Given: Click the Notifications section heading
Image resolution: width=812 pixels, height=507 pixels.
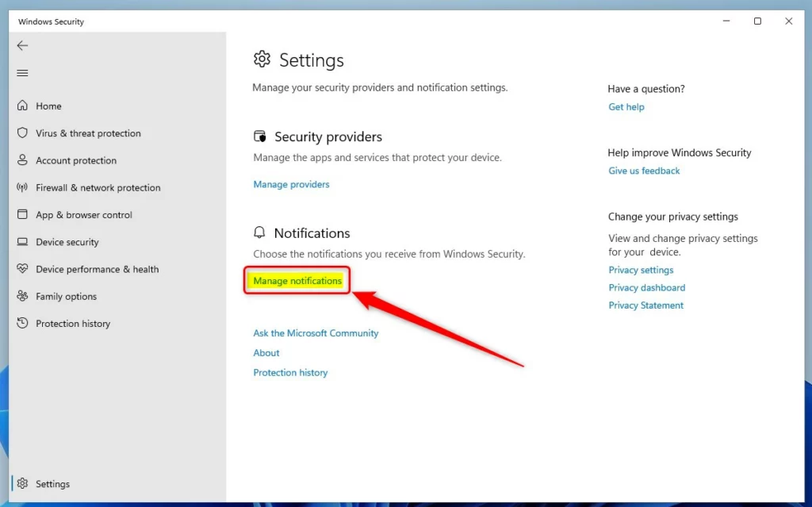Looking at the screenshot, I should click(x=312, y=232).
